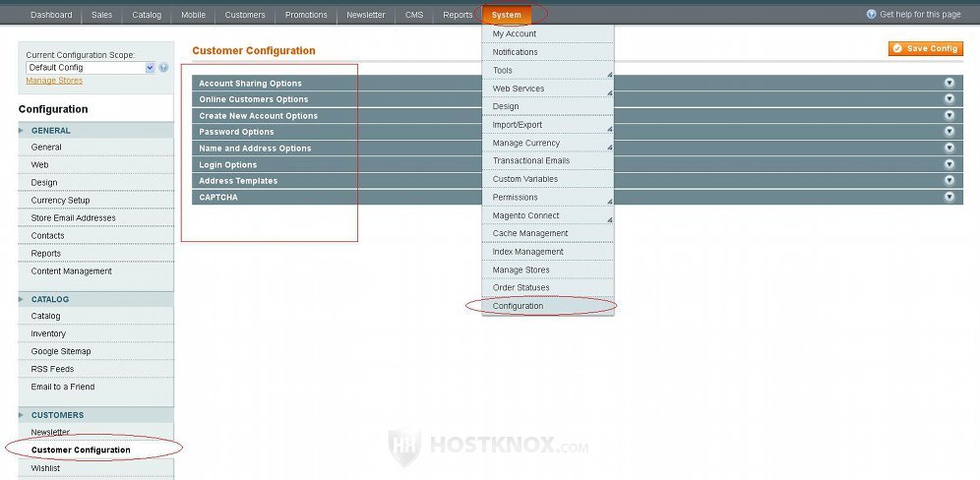980x480 pixels.
Task: Open Reports settings in sidebar
Action: (x=95, y=253)
